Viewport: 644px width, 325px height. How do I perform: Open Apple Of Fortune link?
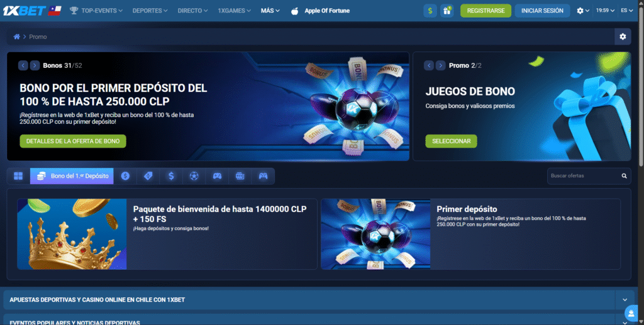pos(327,11)
